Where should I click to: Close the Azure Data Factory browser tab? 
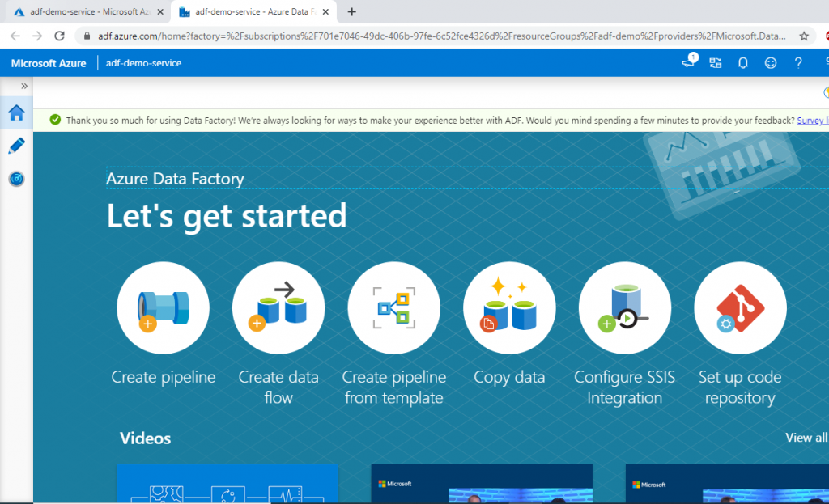point(325,11)
